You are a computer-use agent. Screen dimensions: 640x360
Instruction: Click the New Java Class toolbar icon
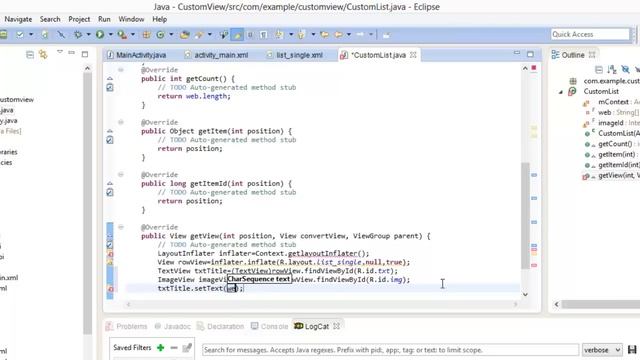(x=160, y=35)
